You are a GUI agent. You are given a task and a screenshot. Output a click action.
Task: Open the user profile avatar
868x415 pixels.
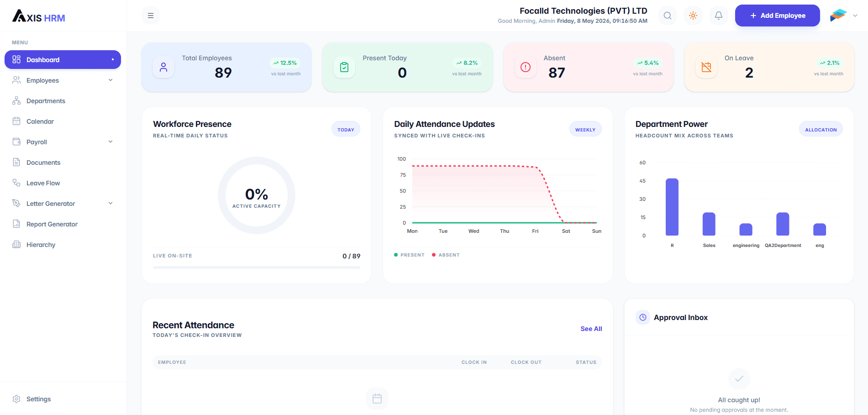[838, 16]
